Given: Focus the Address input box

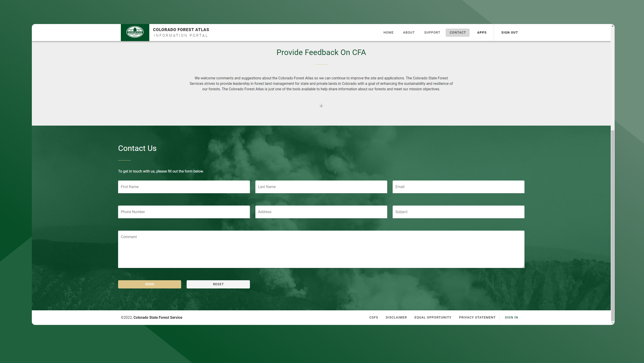Looking at the screenshot, I should tap(321, 212).
